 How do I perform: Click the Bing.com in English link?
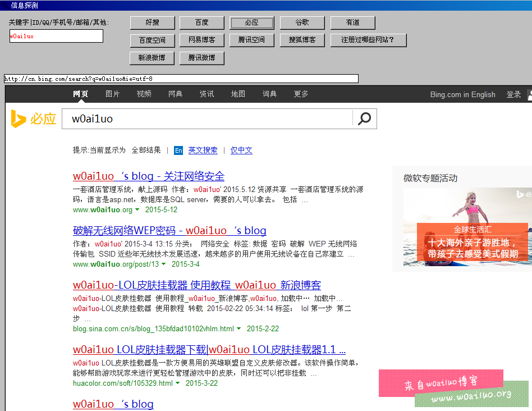pos(463,95)
